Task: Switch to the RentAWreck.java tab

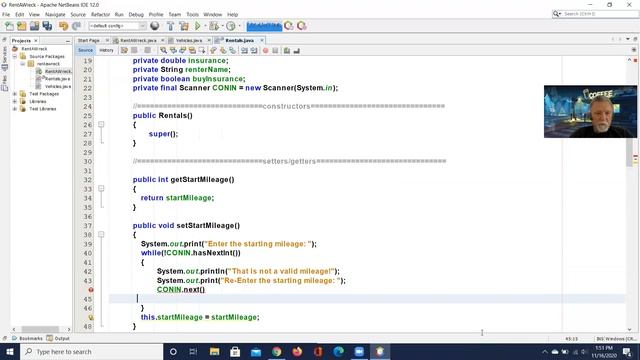Action: point(138,40)
